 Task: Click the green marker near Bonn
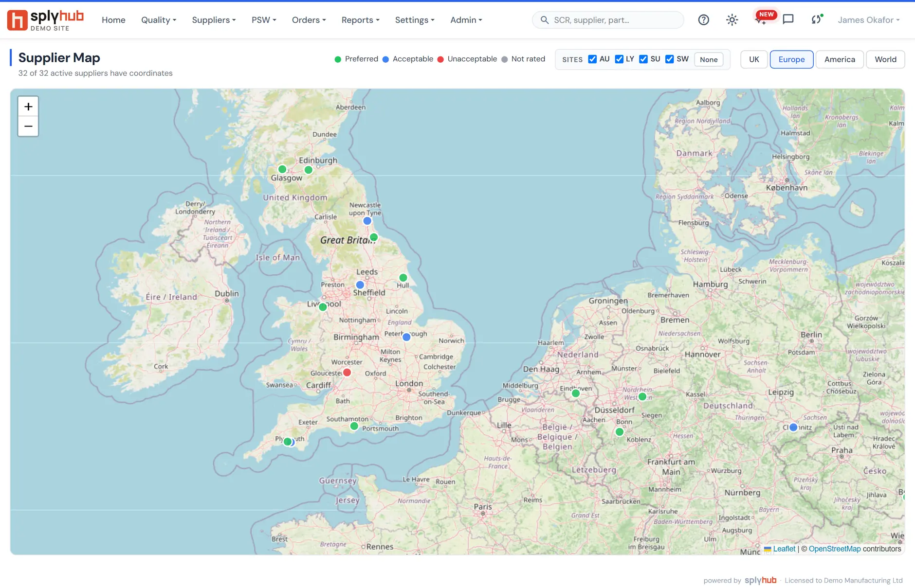tap(620, 432)
